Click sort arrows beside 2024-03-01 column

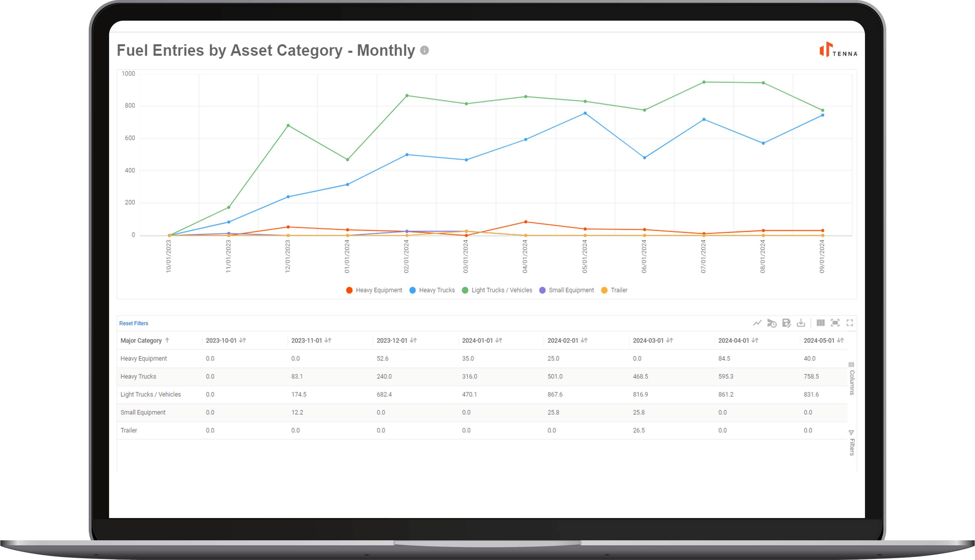click(669, 340)
